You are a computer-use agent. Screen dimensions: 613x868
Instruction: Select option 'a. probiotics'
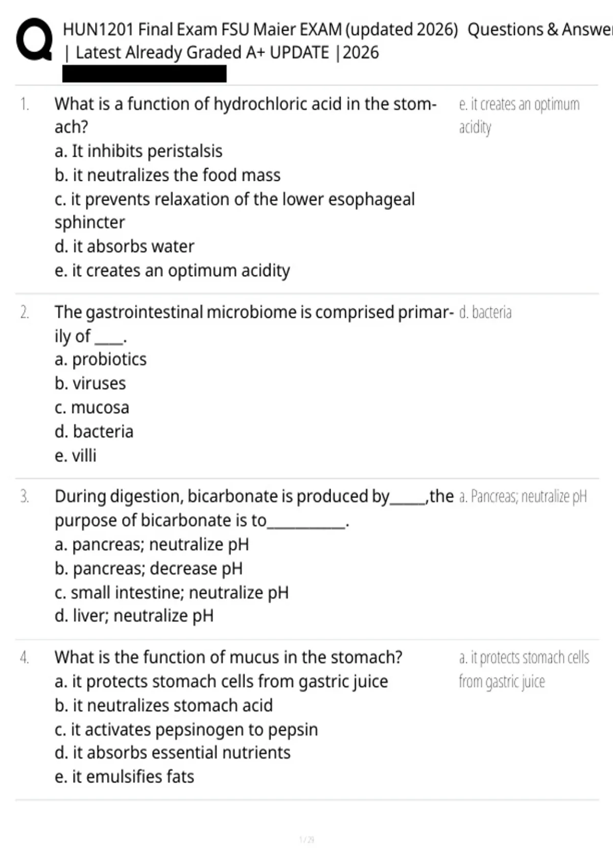[x=100, y=359]
